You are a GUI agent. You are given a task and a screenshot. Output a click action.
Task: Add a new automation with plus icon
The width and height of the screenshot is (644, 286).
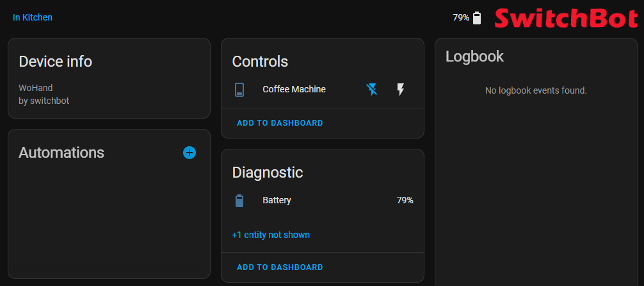(189, 153)
